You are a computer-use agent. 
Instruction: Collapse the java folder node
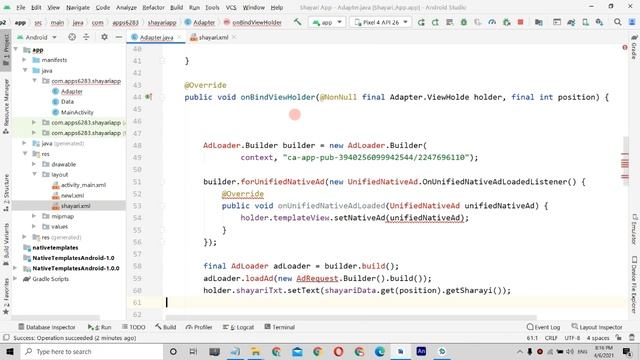coord(24,70)
